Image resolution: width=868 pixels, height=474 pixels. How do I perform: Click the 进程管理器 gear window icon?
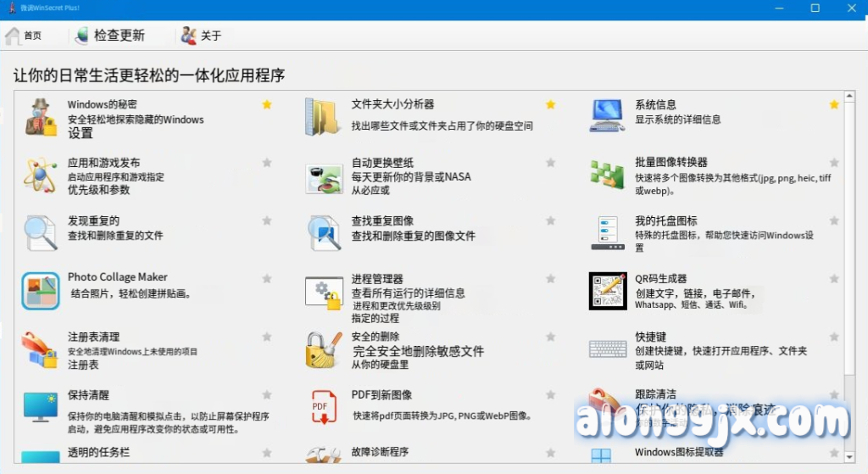(x=323, y=291)
